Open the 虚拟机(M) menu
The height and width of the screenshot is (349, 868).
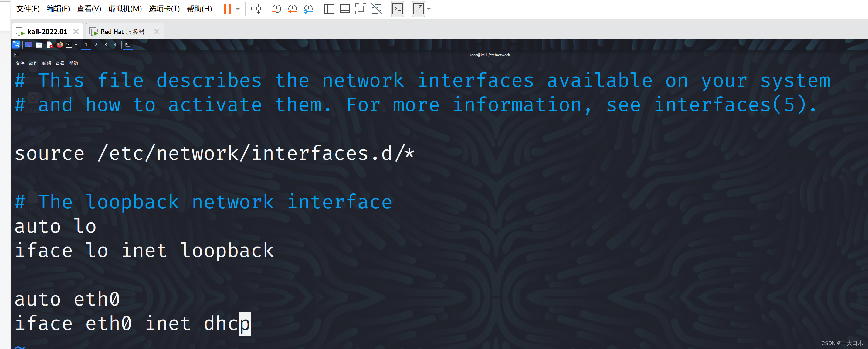(125, 9)
